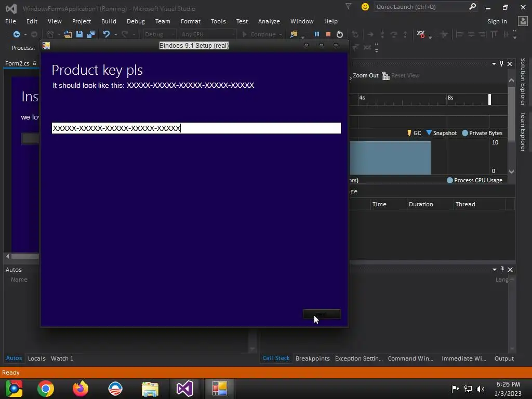Switch to the Breakpoints tab
The height and width of the screenshot is (399, 532).
tap(312, 358)
